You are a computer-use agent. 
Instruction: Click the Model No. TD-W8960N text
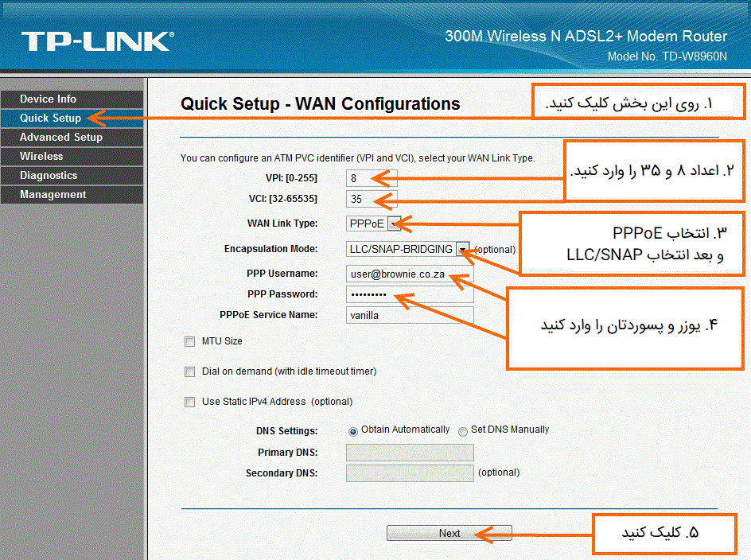tap(667, 56)
